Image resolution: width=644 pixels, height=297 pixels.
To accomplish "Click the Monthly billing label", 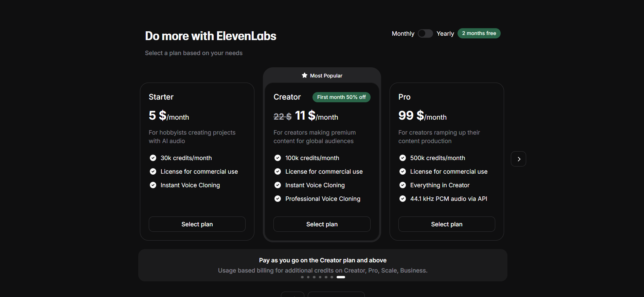I will coord(403,34).
